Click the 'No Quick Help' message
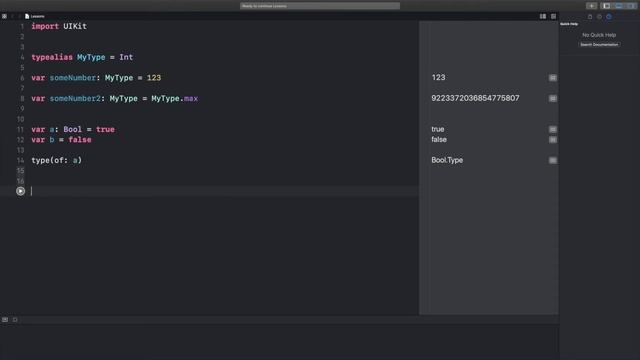Viewport: 640px width, 360px height. pos(599,35)
